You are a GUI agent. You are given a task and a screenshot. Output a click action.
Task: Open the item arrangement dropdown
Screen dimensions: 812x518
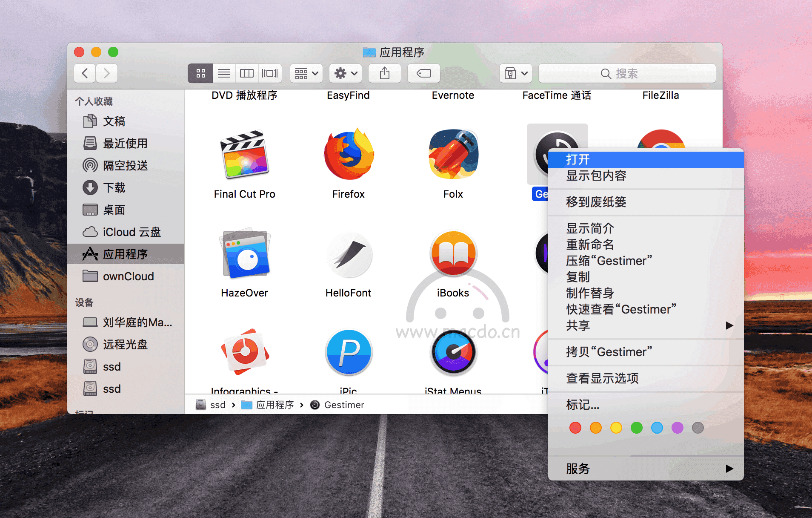tap(306, 73)
